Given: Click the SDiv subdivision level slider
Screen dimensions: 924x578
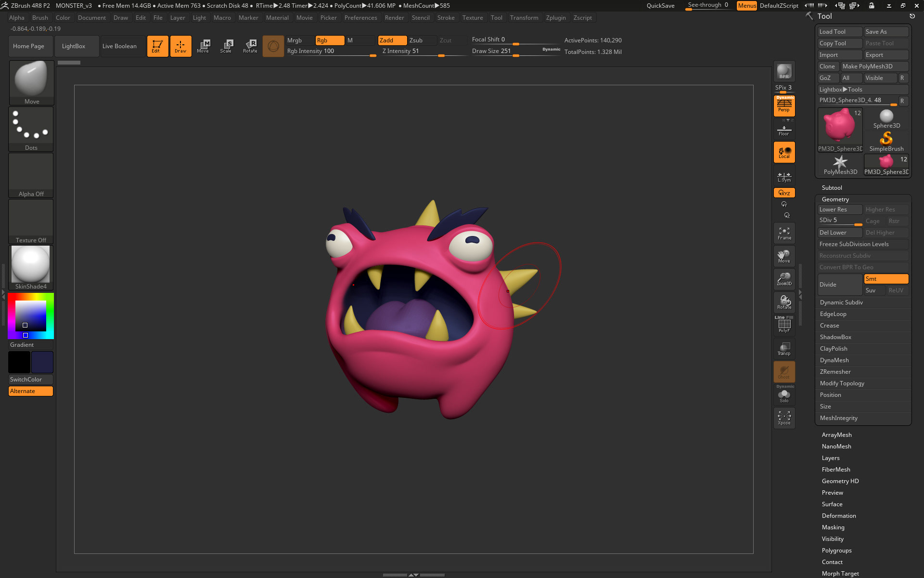Looking at the screenshot, I should click(x=839, y=221).
